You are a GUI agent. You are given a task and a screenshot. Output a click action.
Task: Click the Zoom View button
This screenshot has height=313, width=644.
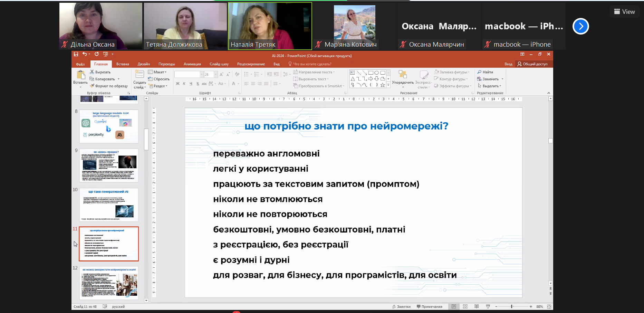[624, 12]
